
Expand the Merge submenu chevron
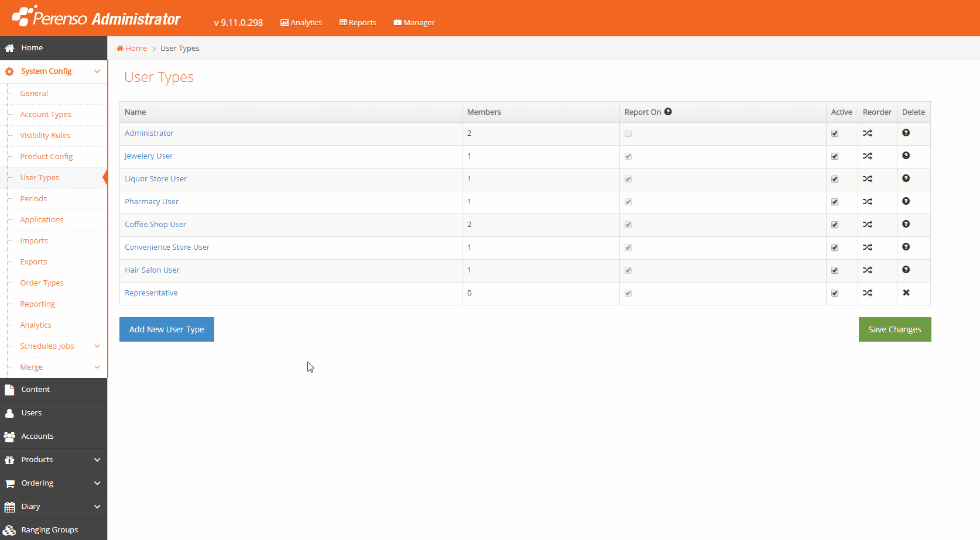tap(97, 367)
